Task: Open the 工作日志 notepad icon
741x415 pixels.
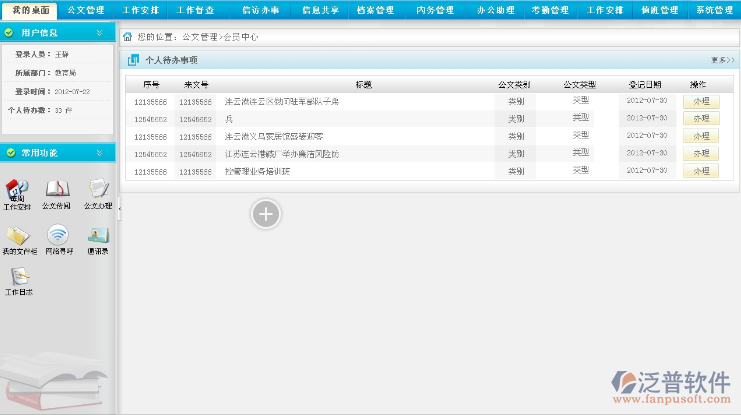Action: coord(18,279)
